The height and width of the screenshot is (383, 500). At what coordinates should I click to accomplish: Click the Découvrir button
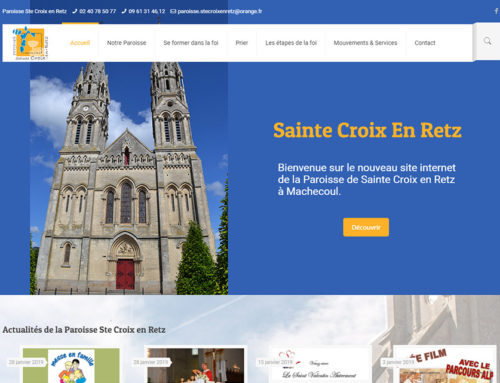(366, 227)
